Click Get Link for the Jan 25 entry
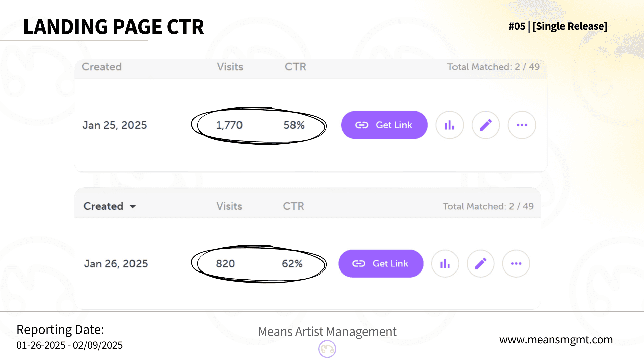Viewport: 644px width, 362px height. tap(384, 125)
